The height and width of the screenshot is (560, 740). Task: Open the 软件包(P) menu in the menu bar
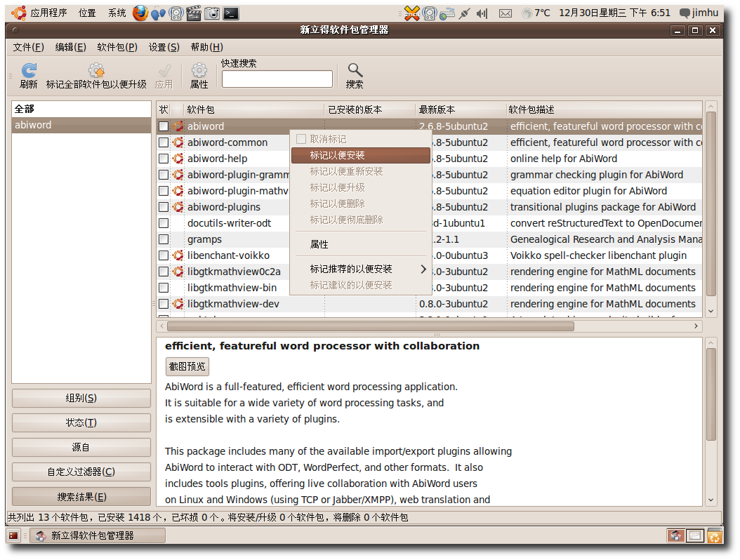pos(117,47)
